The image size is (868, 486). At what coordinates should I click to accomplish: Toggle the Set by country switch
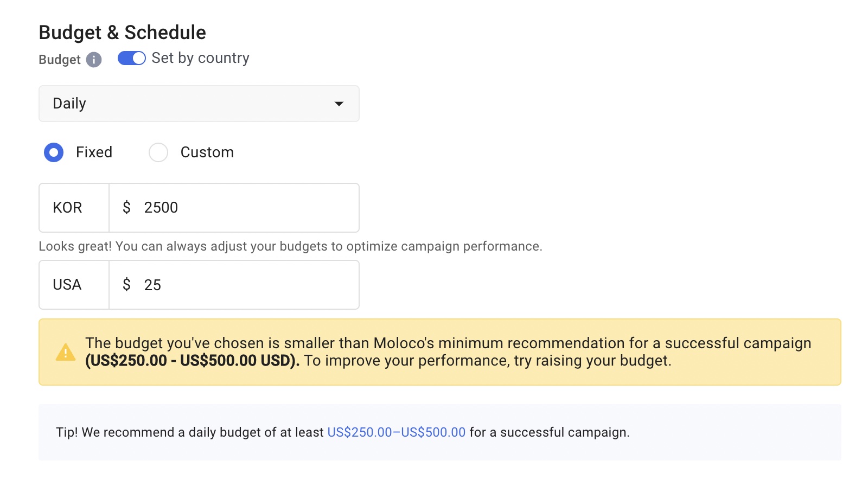click(132, 58)
